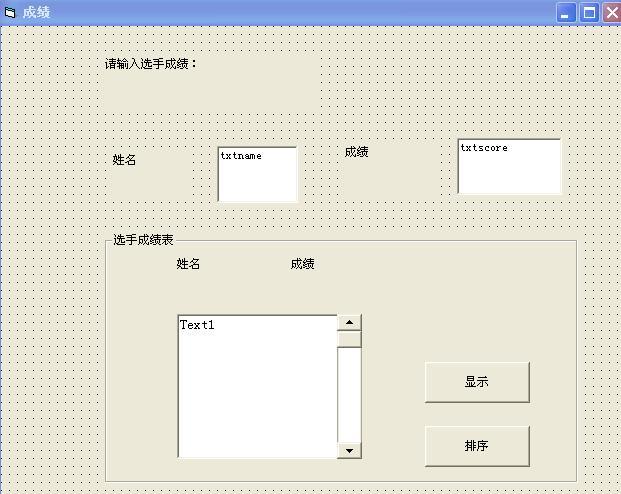Select the 姓名 label beside txtname

(124, 160)
